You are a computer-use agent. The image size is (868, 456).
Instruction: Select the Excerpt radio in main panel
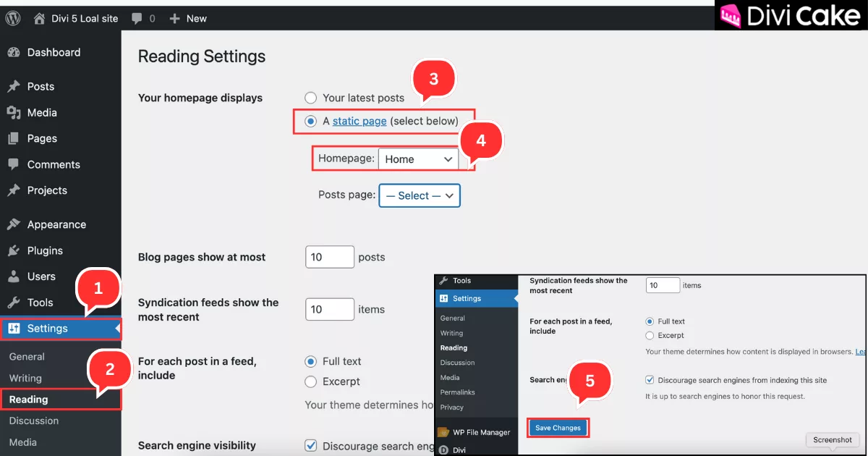pyautogui.click(x=311, y=381)
